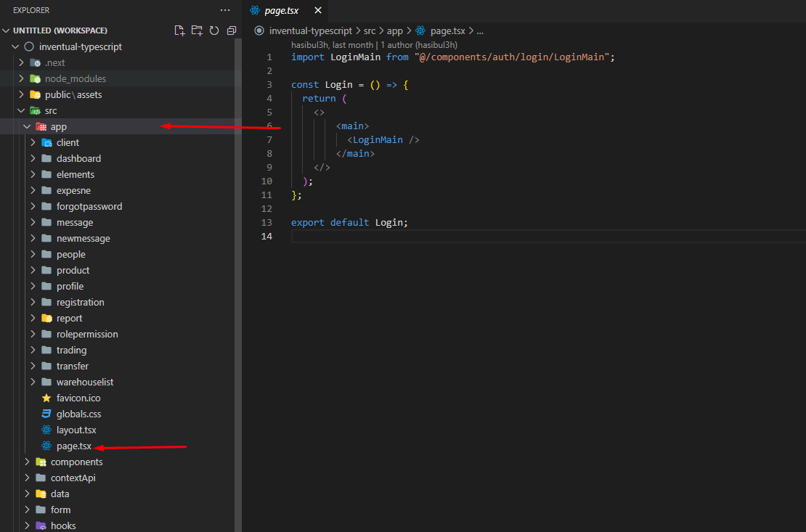Open globals.css file

click(x=117, y=414)
